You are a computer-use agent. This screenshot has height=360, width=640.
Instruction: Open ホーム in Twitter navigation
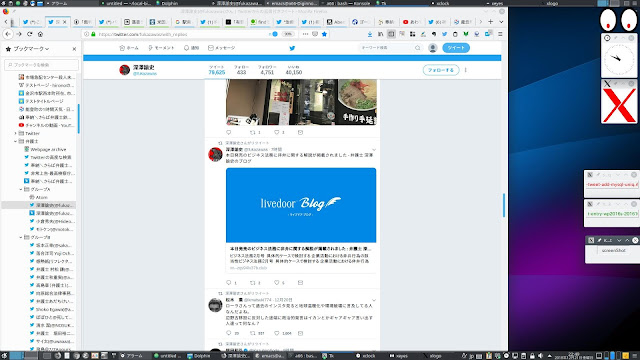pyautogui.click(x=129, y=48)
